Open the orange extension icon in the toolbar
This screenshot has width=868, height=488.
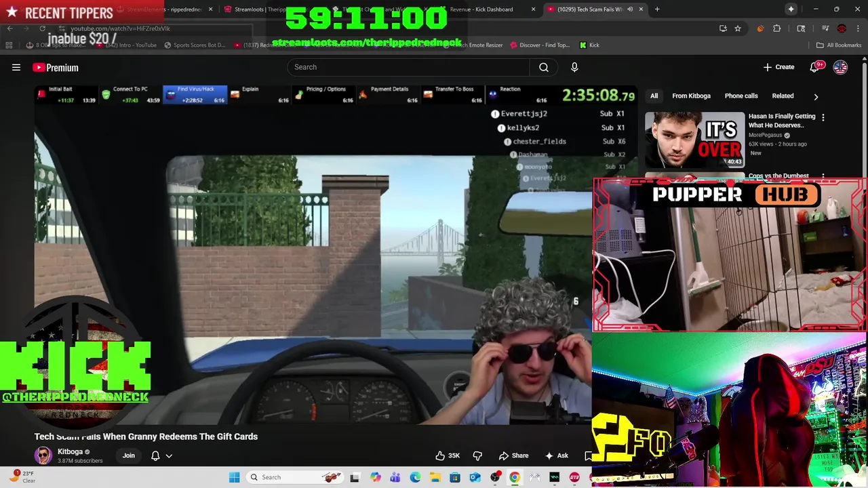760,28
